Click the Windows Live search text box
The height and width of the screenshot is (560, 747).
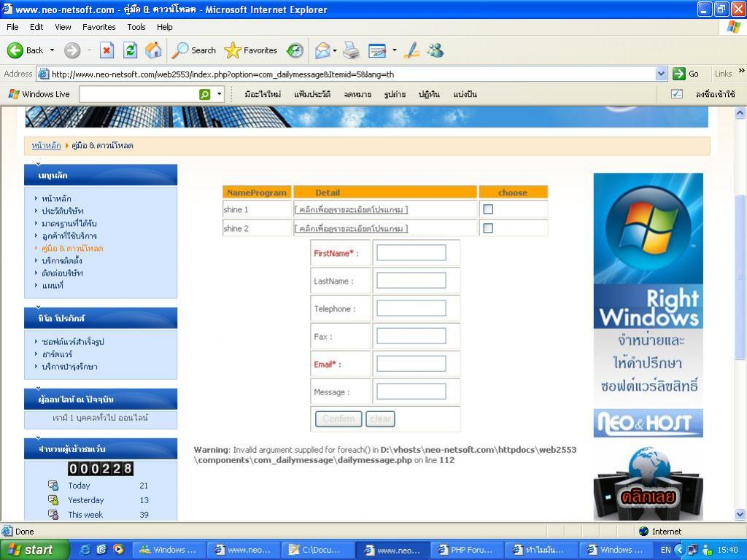pos(138,94)
